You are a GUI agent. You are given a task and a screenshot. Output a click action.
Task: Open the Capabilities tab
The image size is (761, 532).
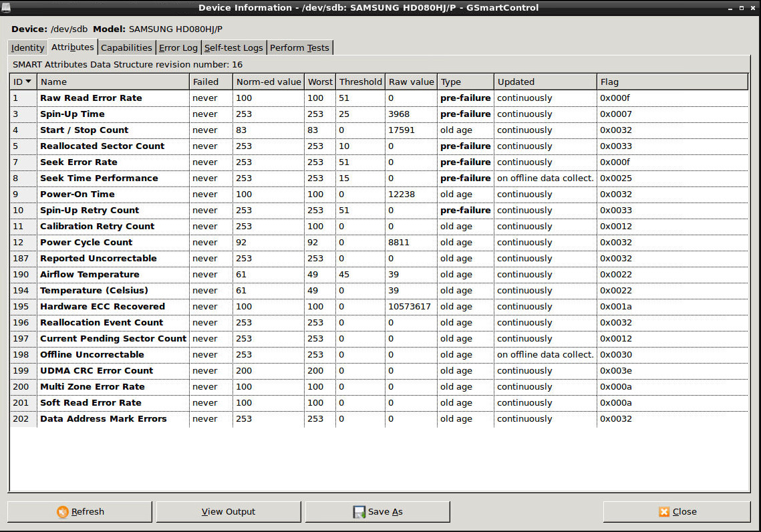pyautogui.click(x=126, y=47)
